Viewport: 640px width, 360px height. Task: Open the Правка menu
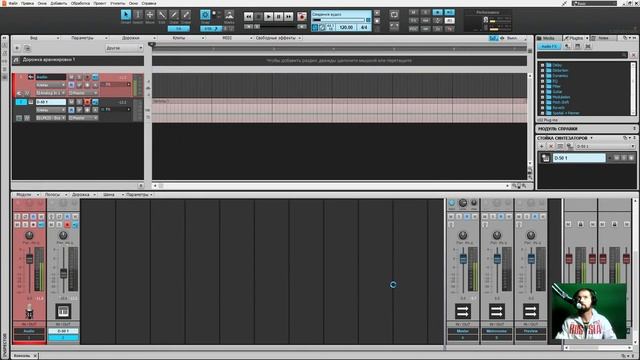click(x=27, y=3)
